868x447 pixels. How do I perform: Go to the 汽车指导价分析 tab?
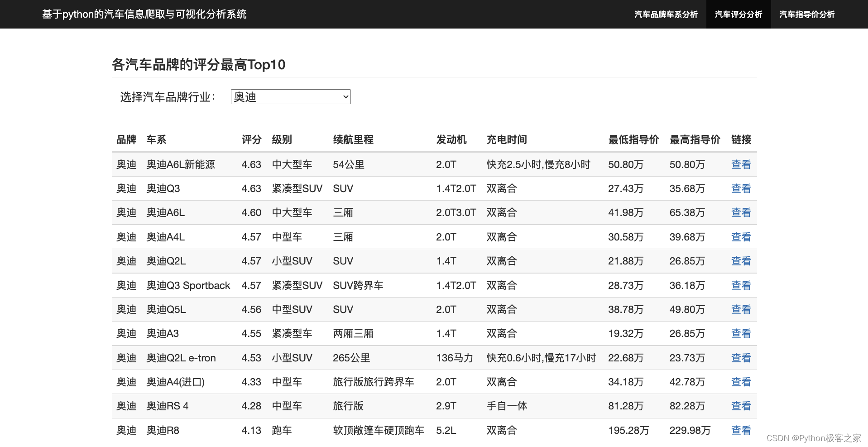click(807, 14)
